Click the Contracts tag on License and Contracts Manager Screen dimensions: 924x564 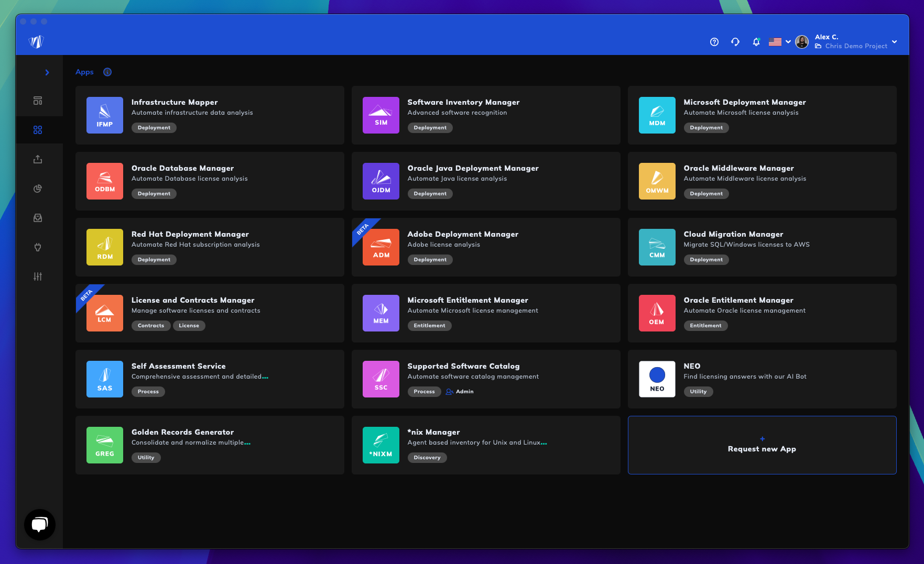tap(151, 326)
